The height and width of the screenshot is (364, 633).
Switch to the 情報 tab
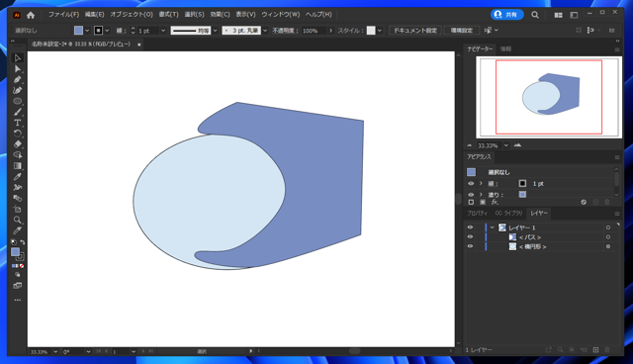point(505,48)
